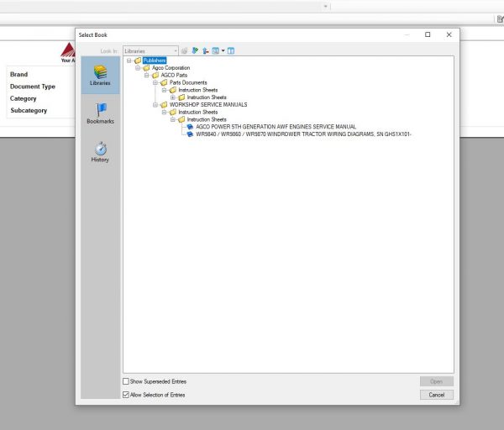This screenshot has width=504, height=430.
Task: Collapse the AGCO Parts node
Action: point(146,76)
